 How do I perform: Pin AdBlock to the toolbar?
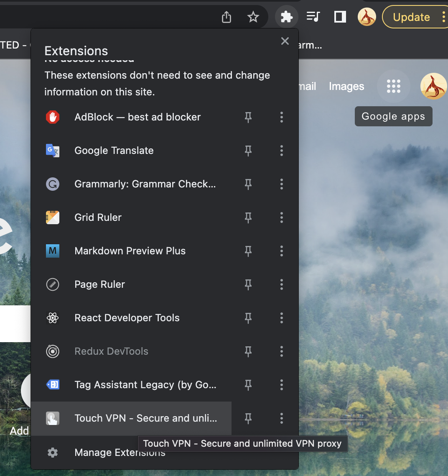pos(248,117)
